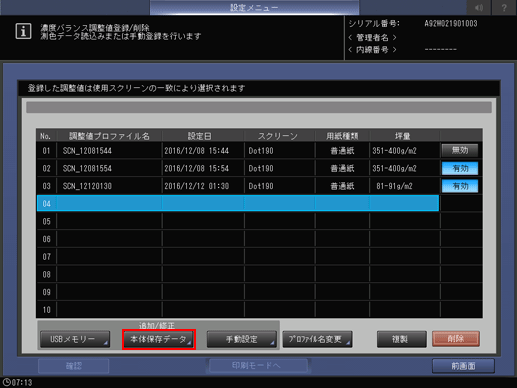Click the clock icon in the status bar
This screenshot has width=517, height=388.
coord(6,382)
